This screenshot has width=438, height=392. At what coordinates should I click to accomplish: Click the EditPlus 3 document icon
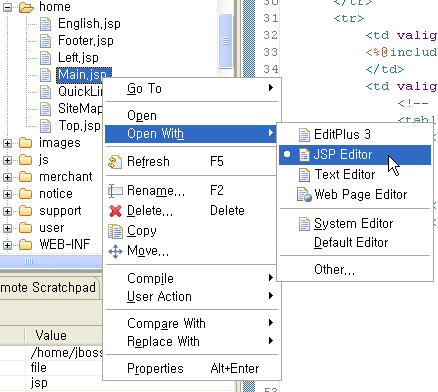point(304,135)
